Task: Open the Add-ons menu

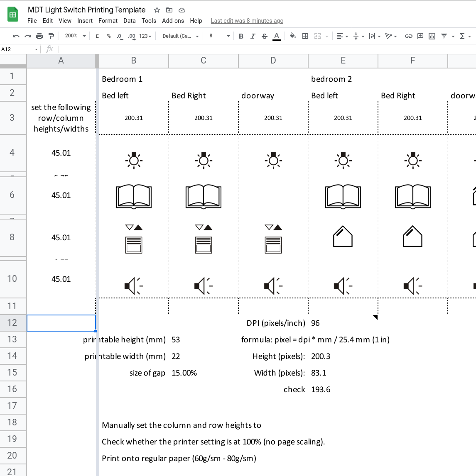Action: 173,21
